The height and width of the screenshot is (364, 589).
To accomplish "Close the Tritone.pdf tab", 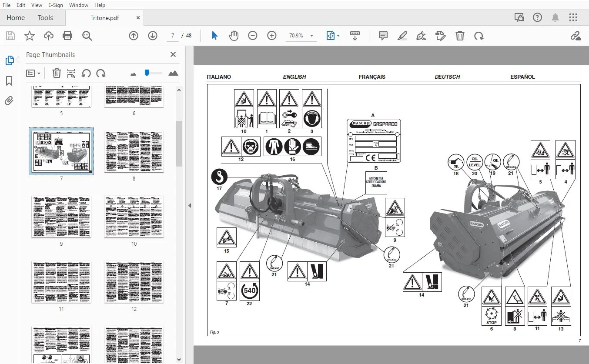I will [138, 18].
